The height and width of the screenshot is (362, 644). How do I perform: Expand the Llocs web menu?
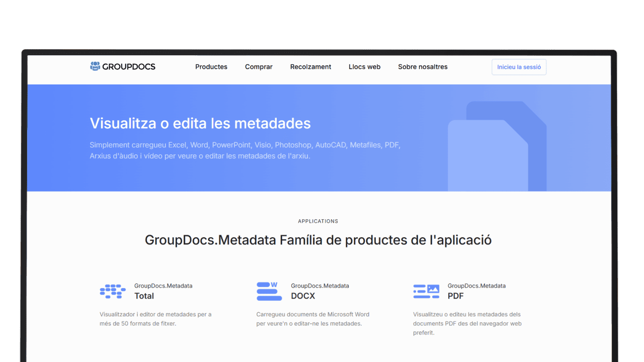pos(364,67)
